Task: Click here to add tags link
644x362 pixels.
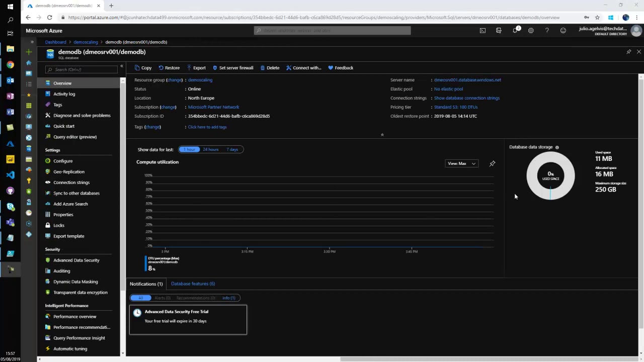Action: click(x=207, y=127)
